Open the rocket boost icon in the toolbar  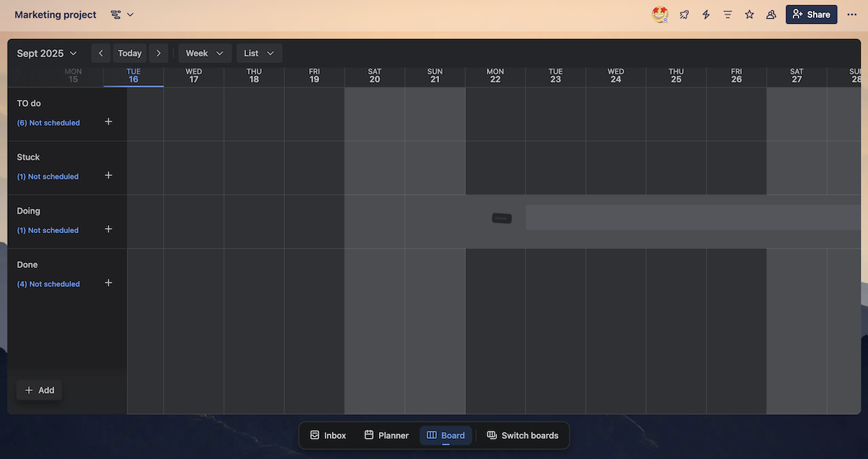[x=684, y=14]
